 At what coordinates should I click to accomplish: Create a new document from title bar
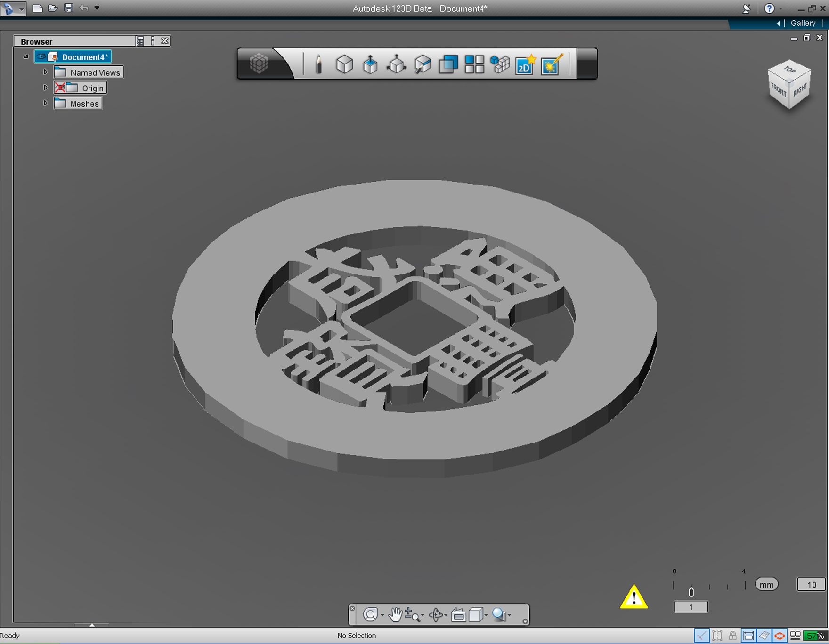coord(37,8)
